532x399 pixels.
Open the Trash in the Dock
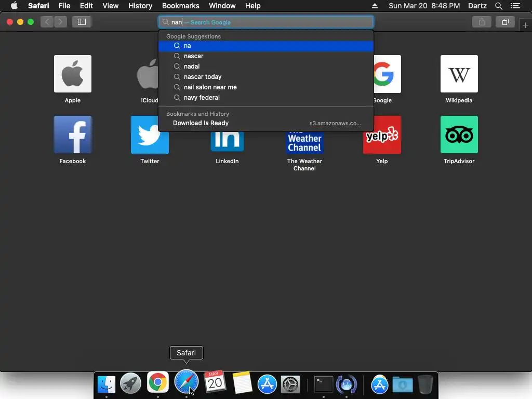tap(425, 384)
